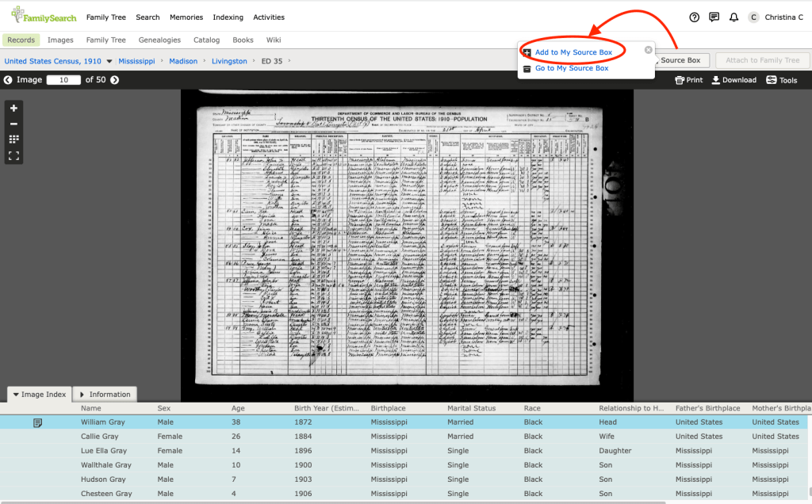Viewport: 812px width, 504px height.
Task: Open the feedback message icon
Action: click(714, 17)
